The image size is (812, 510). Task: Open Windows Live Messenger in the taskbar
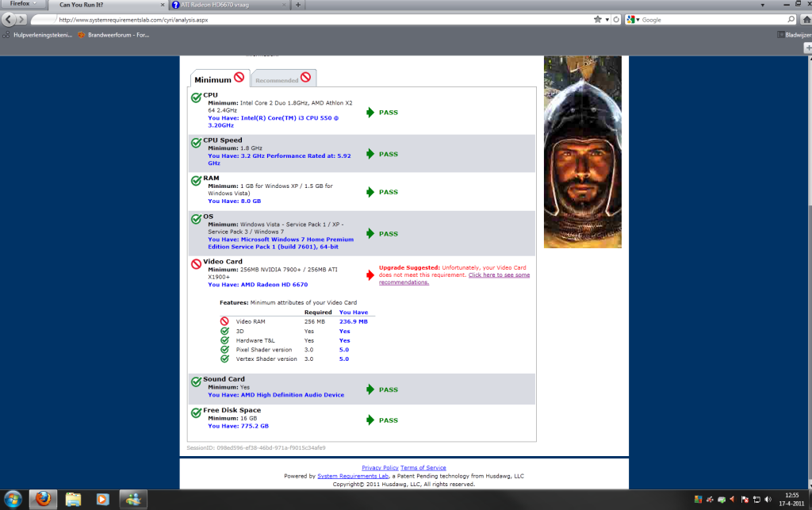tap(133, 499)
